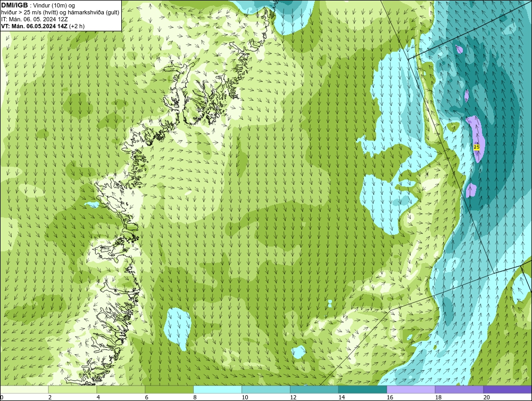Select the 6-8 m/s olive green legend swatch
The height and width of the screenshot is (401, 532).
tap(169, 389)
